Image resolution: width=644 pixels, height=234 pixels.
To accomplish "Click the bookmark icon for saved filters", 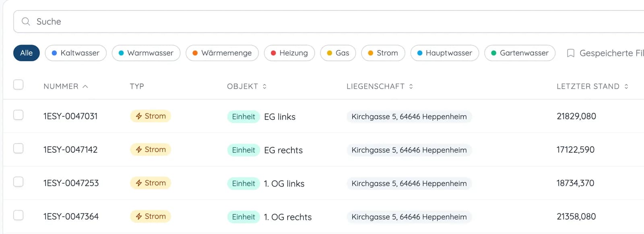I will [570, 53].
